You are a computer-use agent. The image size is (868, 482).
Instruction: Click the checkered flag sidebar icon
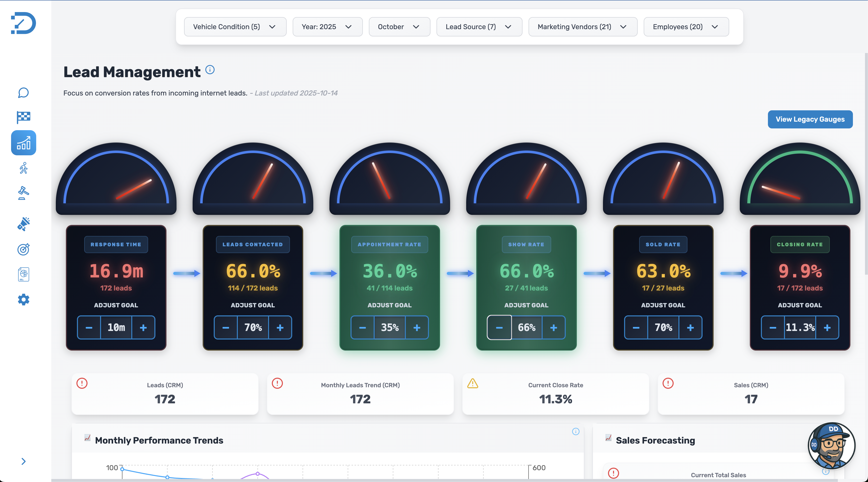[x=23, y=117]
